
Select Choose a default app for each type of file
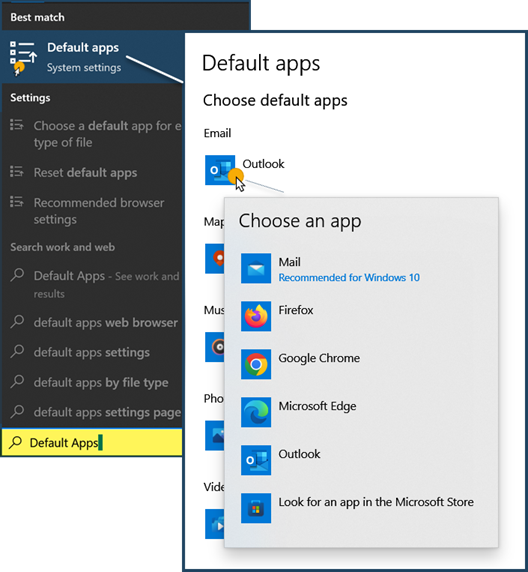(x=92, y=134)
